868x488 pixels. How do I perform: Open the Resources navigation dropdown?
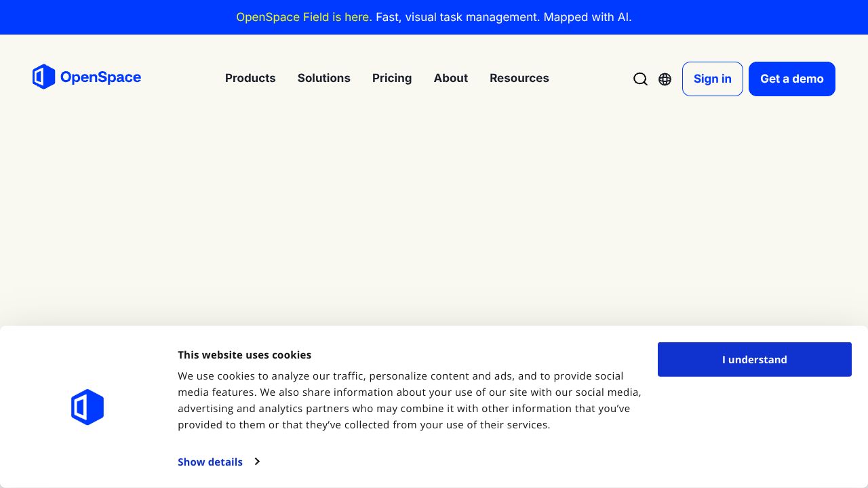point(519,78)
